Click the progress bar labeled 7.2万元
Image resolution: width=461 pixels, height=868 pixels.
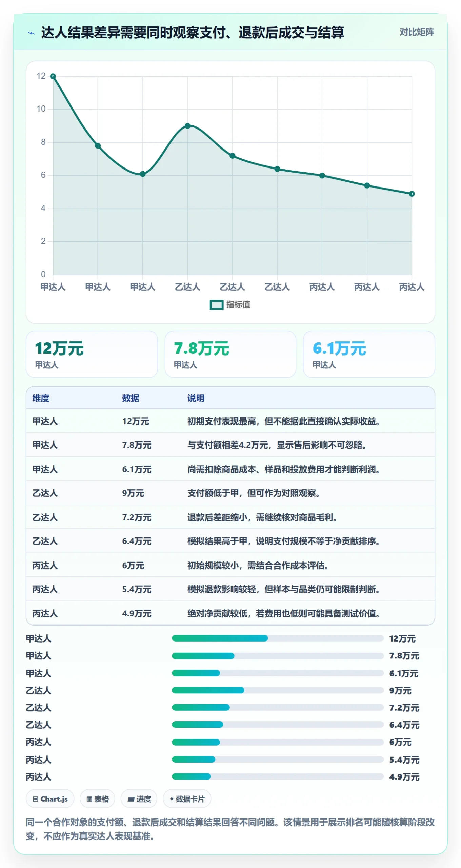pos(278,708)
